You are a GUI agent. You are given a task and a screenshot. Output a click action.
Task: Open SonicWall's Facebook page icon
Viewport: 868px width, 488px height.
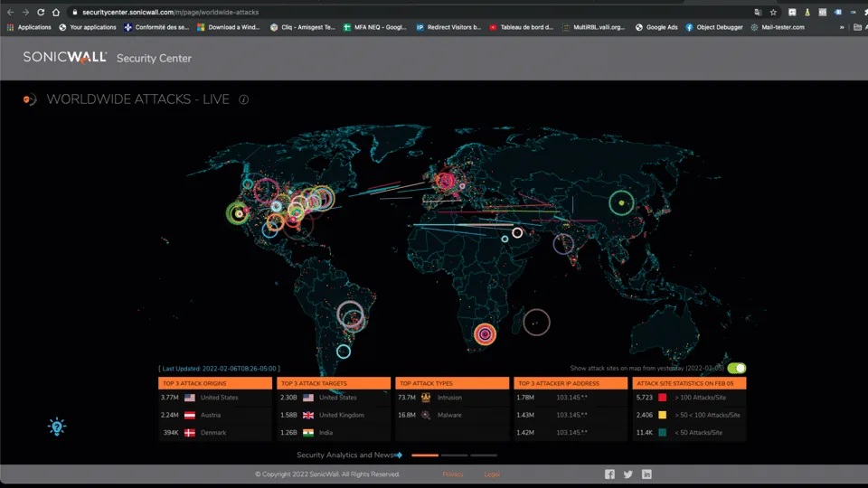coord(609,474)
